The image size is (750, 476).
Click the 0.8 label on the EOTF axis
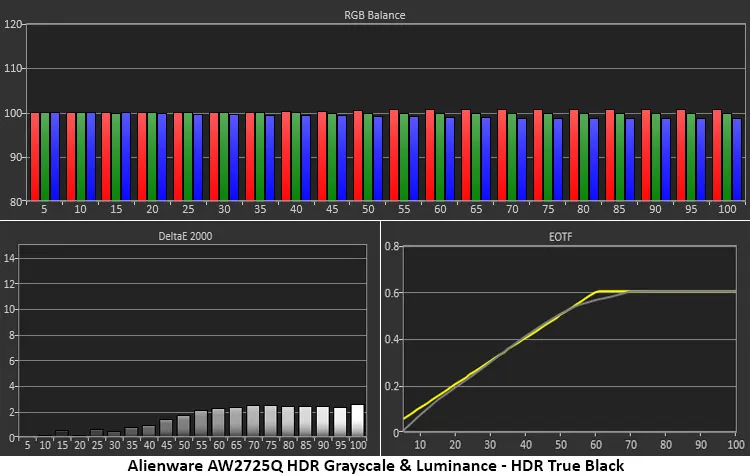click(392, 246)
